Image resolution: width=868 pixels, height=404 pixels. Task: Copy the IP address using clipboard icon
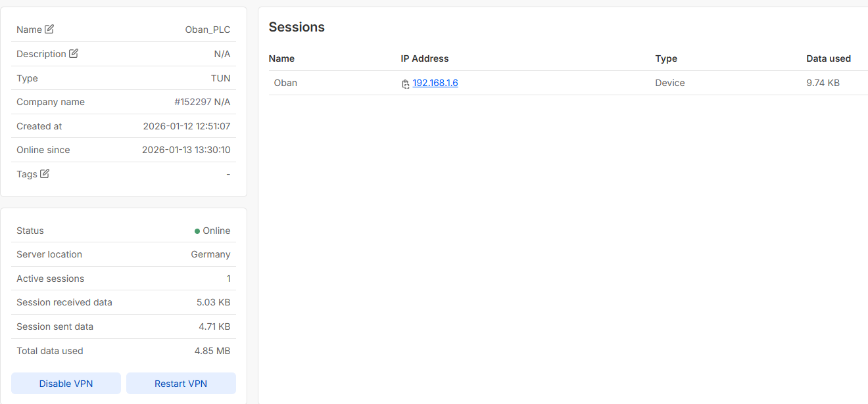(x=406, y=84)
